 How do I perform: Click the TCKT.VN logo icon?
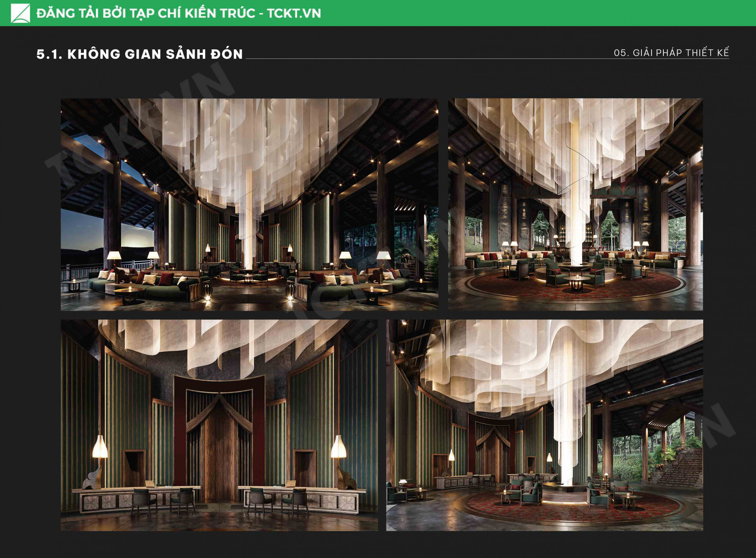(x=20, y=13)
